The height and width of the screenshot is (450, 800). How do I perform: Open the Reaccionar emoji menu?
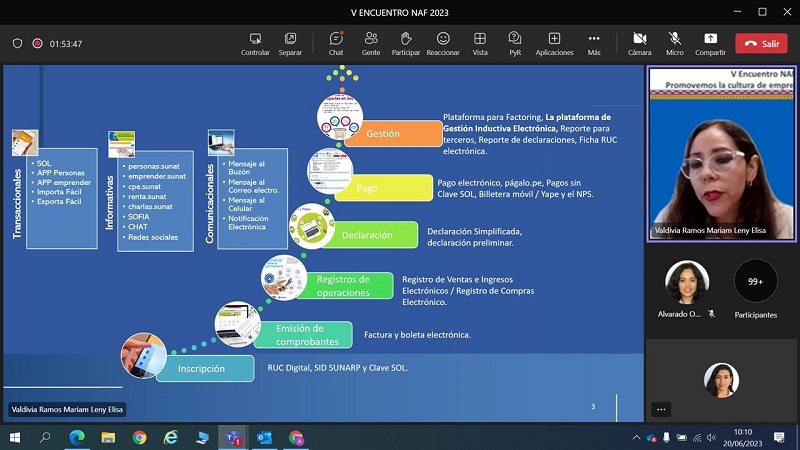pos(443,43)
